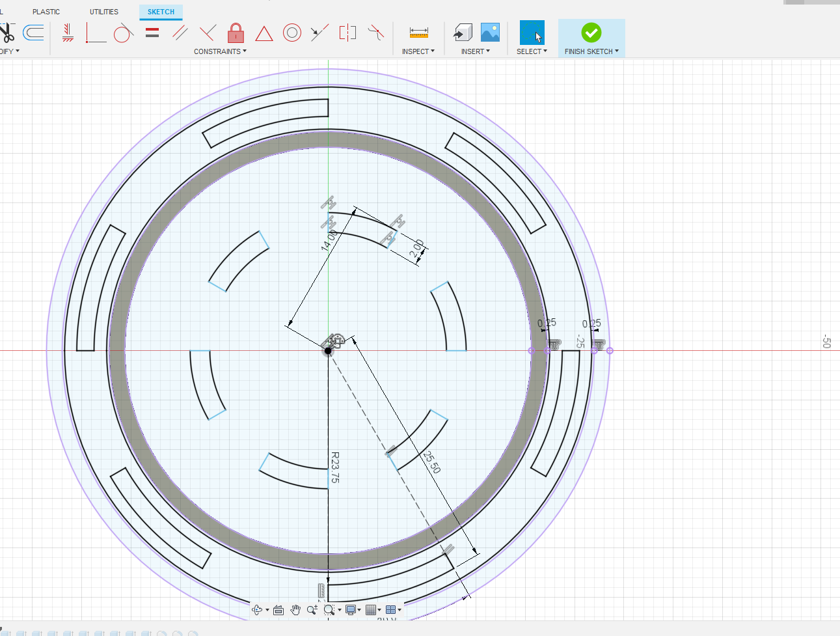Click the Zoom magnifier tool
This screenshot has width=840, height=636.
coord(312,610)
